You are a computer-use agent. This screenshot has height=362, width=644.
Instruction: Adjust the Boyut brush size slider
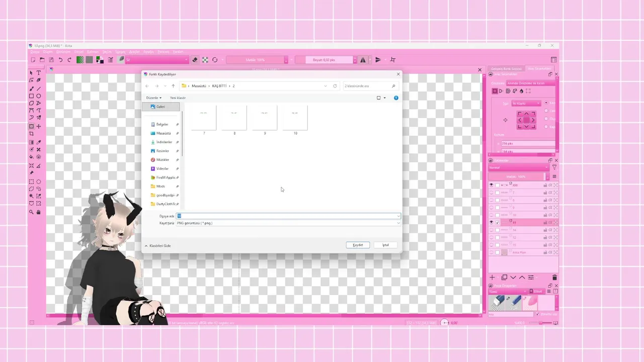click(324, 60)
